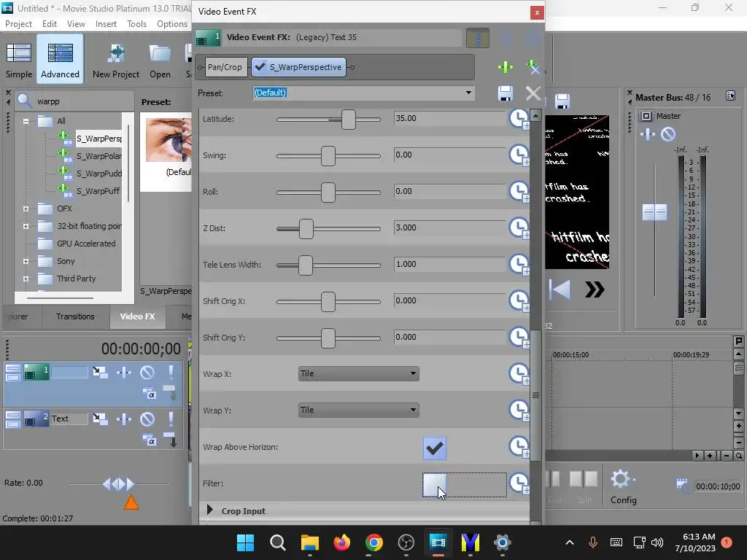Open Track FX on track 1
Screen dimensions: 747x560
point(124,372)
